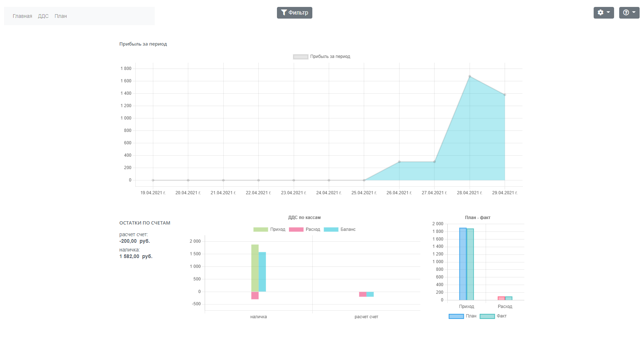
Task: Toggle Приход series in ДДС legend
Action: click(x=269, y=229)
